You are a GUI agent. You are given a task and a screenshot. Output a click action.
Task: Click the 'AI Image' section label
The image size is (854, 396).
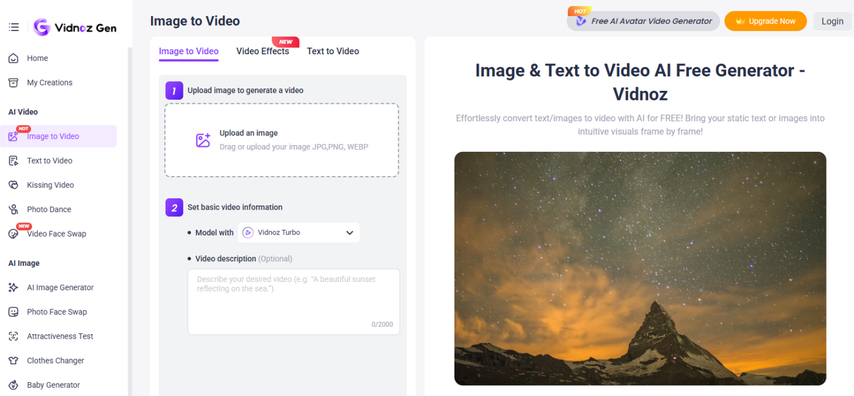[x=23, y=264]
